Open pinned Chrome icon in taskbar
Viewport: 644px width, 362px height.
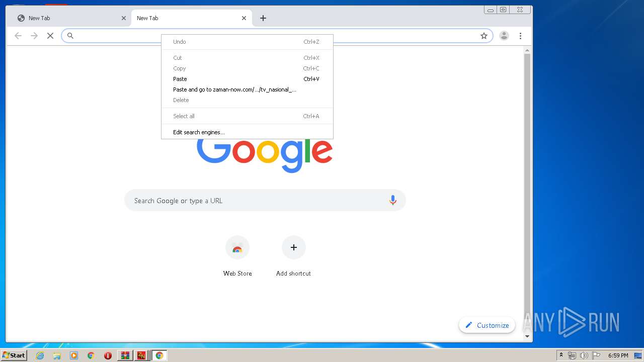click(91, 355)
